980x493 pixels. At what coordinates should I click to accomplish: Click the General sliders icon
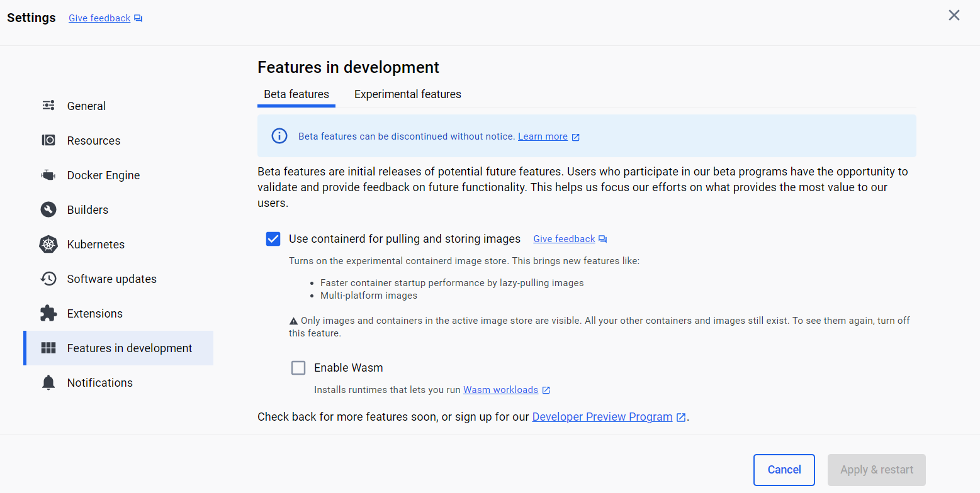[x=48, y=106]
